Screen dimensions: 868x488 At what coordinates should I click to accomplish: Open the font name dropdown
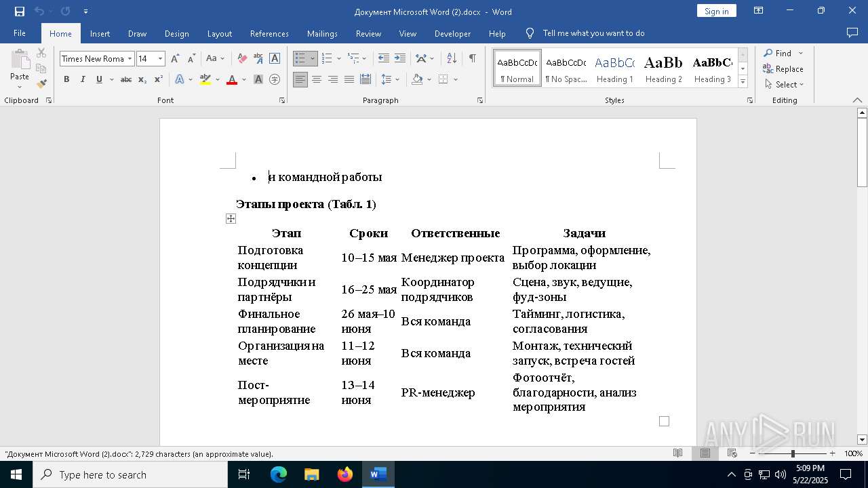[130, 59]
